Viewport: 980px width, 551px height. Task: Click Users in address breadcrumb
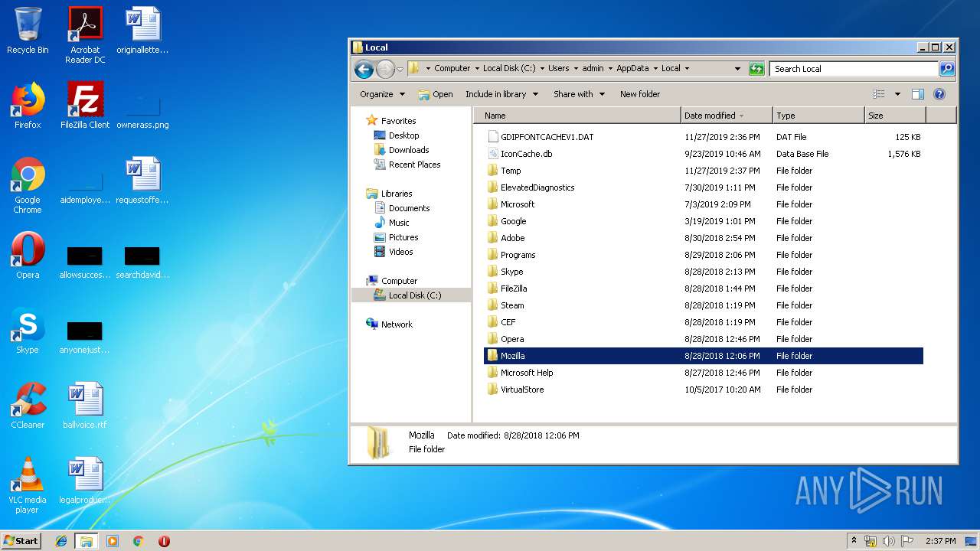point(558,68)
